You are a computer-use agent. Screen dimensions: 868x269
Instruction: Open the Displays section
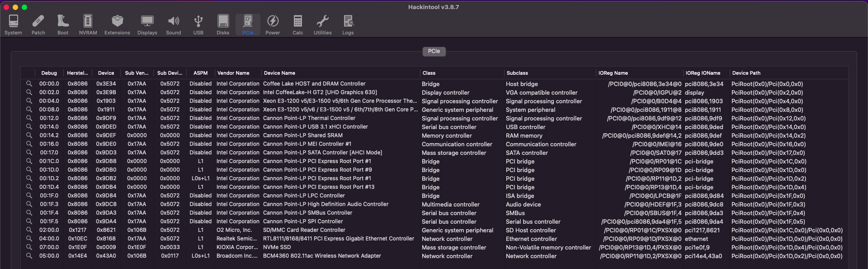tap(147, 24)
